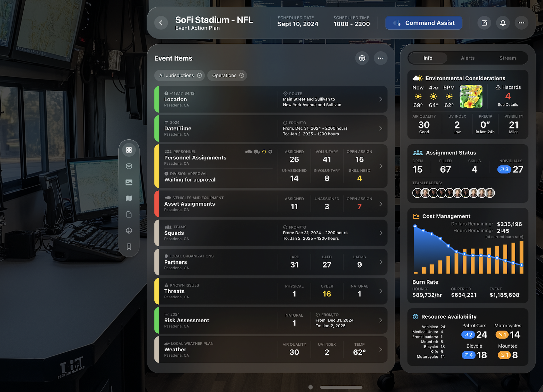Expand the Location row chevron
Screen dimensions: 543x392
(381, 99)
